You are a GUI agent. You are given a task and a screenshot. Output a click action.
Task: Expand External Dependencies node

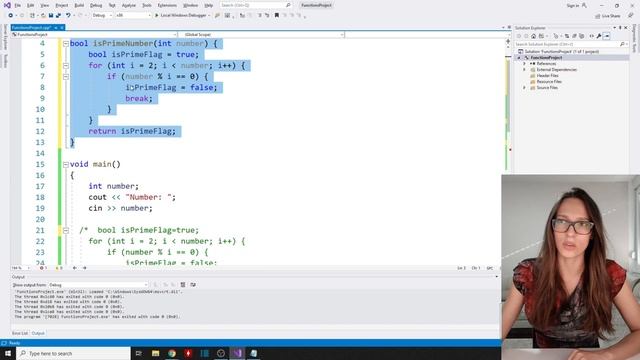[x=524, y=70]
